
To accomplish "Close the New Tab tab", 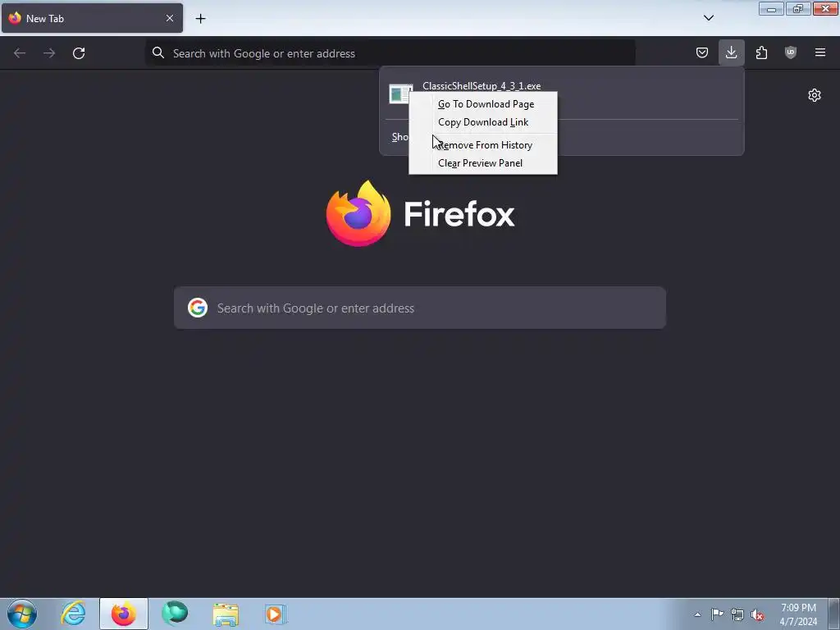I will tap(169, 18).
